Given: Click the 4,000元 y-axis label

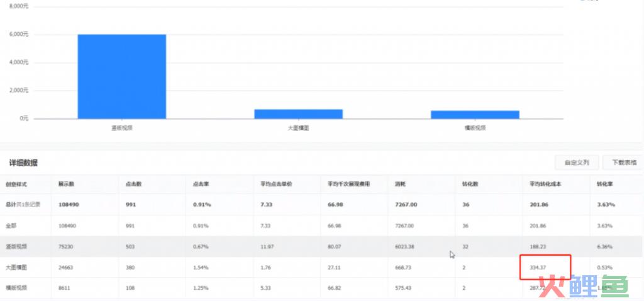Looking at the screenshot, I should (19, 62).
